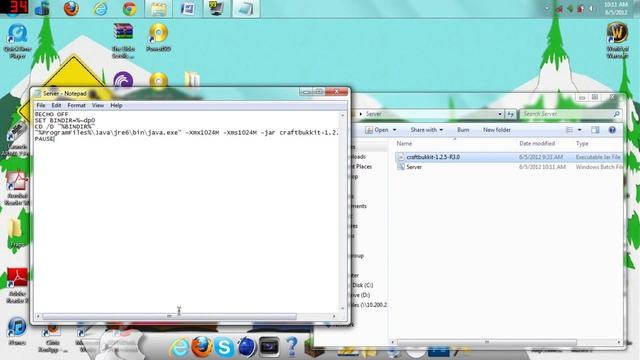Viewport: 640px width, 360px height.
Task: Open the iTunes desktop shortcut
Action: (17, 331)
